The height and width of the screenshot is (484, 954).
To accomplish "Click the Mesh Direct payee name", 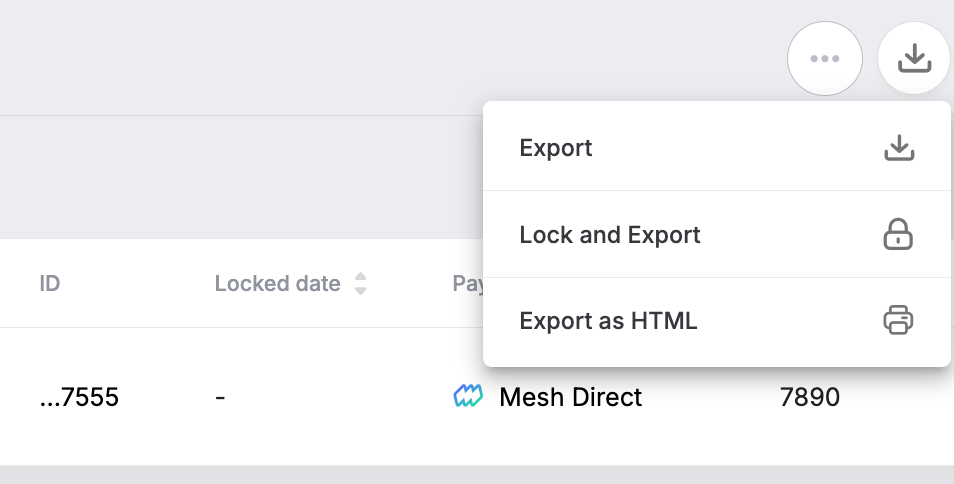I will coord(570,398).
